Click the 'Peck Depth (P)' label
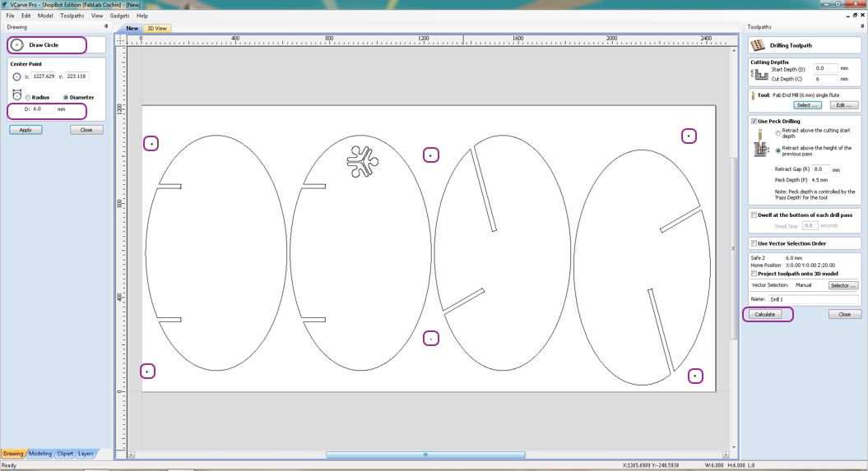Screen dimensions: 868x471 (791, 180)
